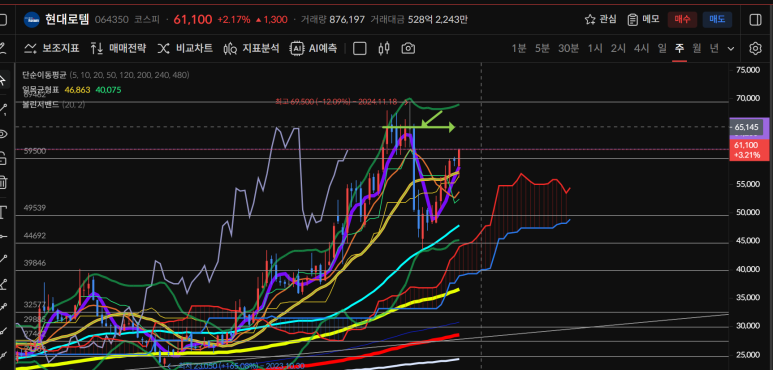Open the 매매전략 trading strategy tool
This screenshot has width=773, height=370.
click(118, 48)
